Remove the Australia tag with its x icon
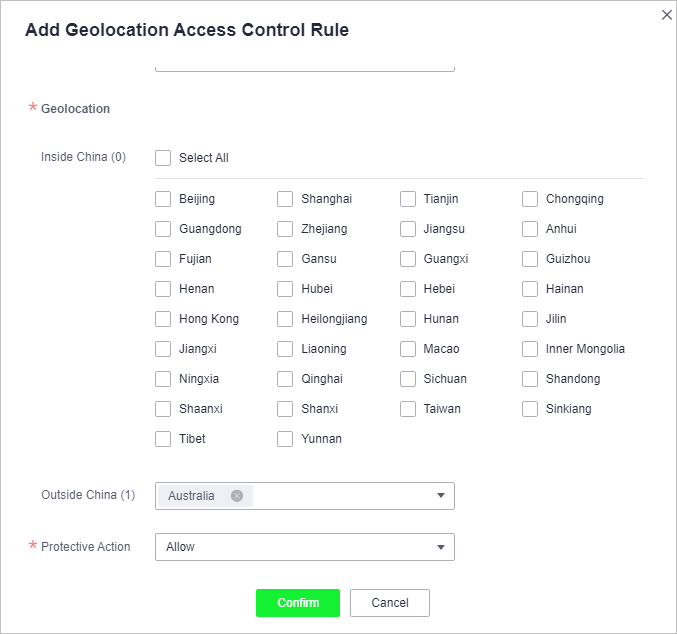 (237, 495)
